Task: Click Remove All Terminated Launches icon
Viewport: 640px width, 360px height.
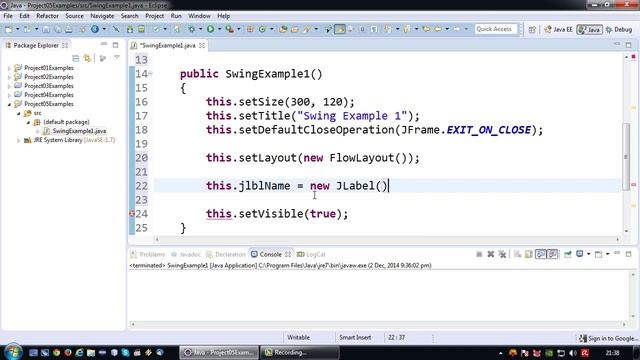Action: 502,254
